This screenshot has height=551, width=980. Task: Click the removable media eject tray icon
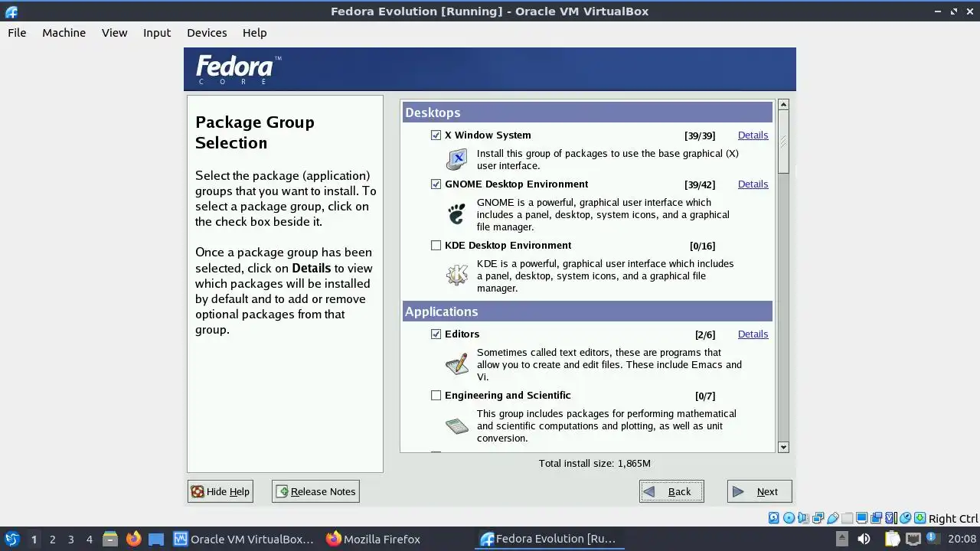pos(842,539)
